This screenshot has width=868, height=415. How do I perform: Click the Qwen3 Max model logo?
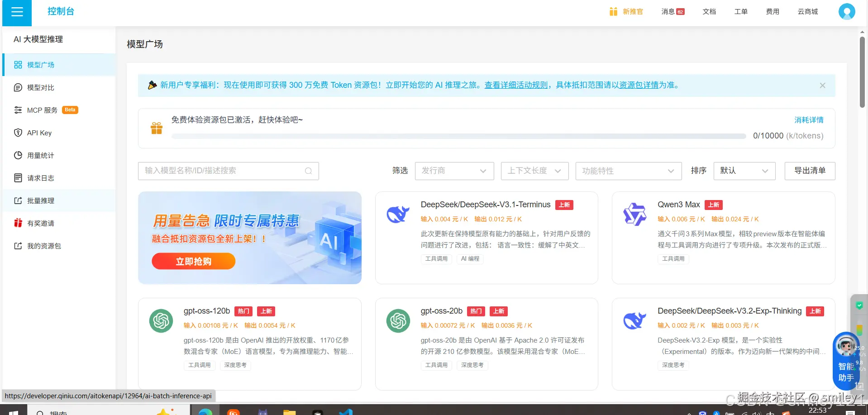pos(635,214)
